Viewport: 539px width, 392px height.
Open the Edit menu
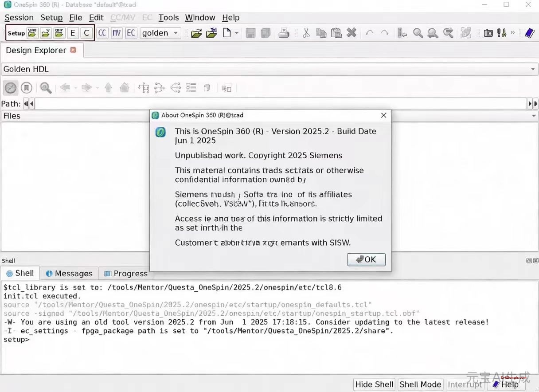[x=96, y=17]
